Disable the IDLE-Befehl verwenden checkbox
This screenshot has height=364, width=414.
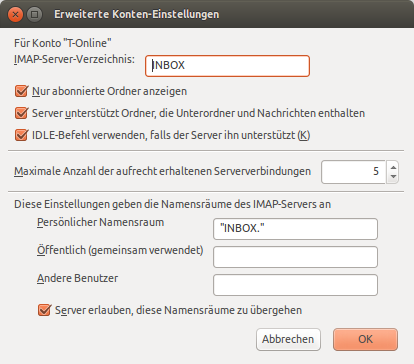click(21, 135)
